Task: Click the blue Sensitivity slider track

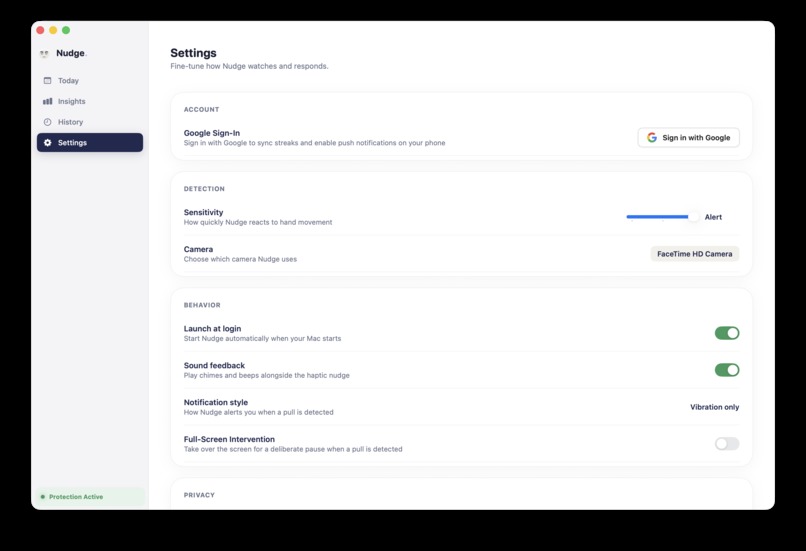Action: 657,217
